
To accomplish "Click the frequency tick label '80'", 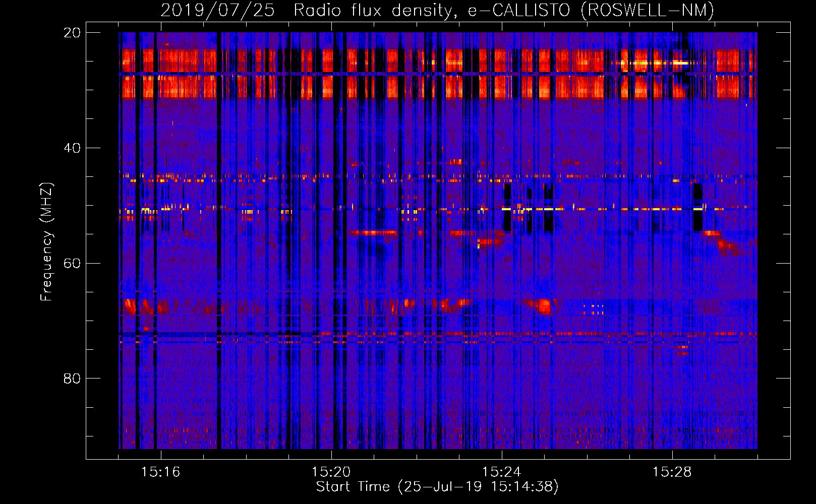I will click(x=72, y=379).
